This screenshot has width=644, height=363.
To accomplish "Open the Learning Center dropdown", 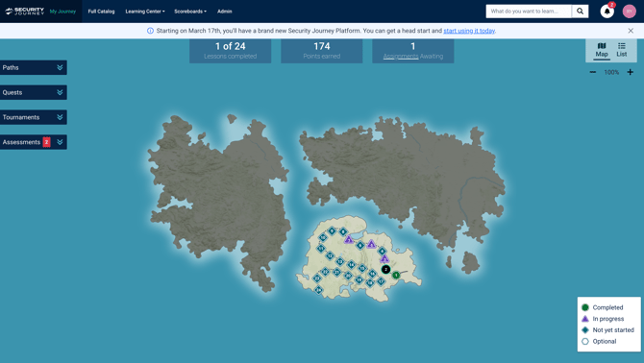I will [145, 12].
